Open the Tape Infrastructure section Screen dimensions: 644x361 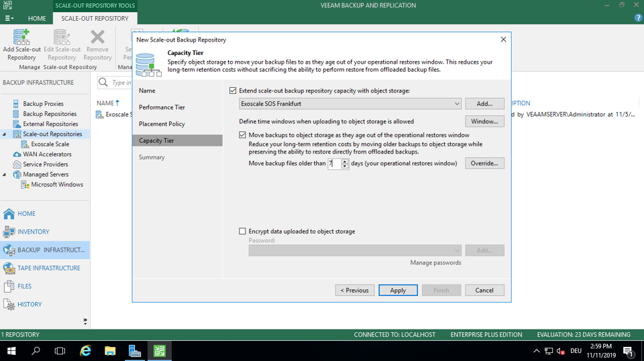tap(48, 268)
